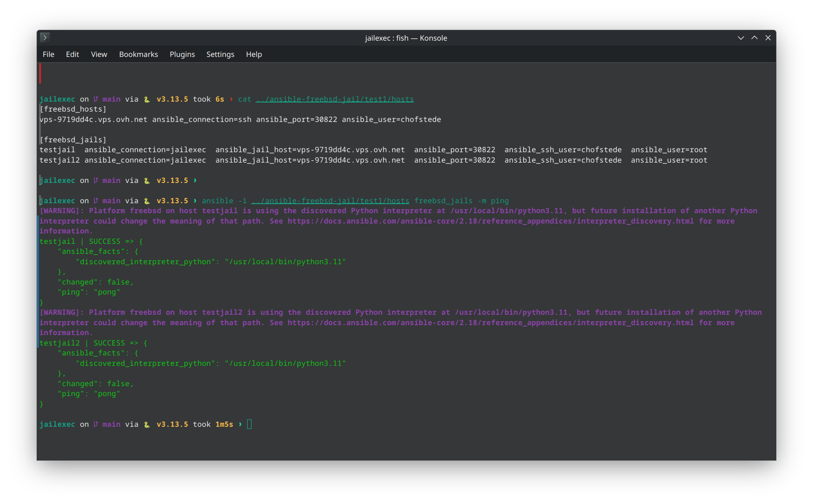Image resolution: width=813 pixels, height=504 pixels.
Task: Open the docs.ansible.com URL in testjail warning
Action: point(491,221)
